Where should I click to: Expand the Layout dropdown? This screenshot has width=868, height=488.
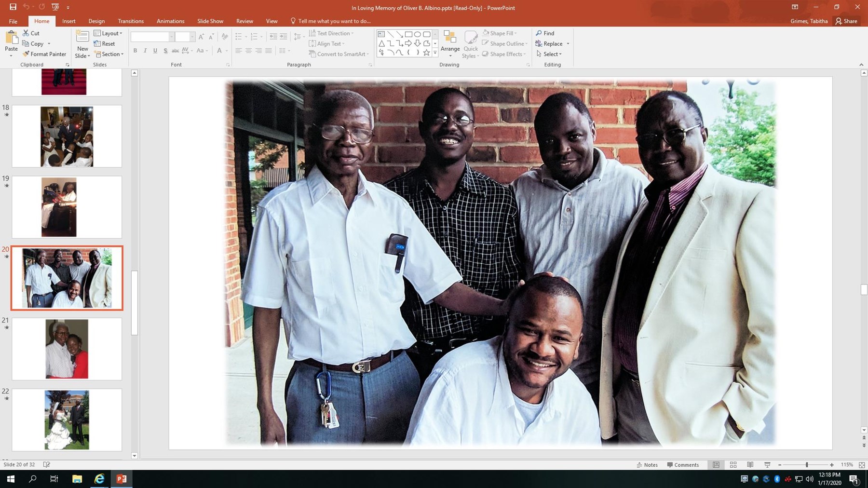(108, 33)
